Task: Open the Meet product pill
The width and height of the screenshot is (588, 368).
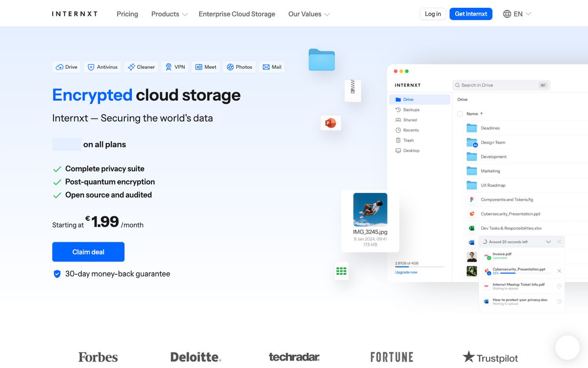Action: click(x=206, y=67)
